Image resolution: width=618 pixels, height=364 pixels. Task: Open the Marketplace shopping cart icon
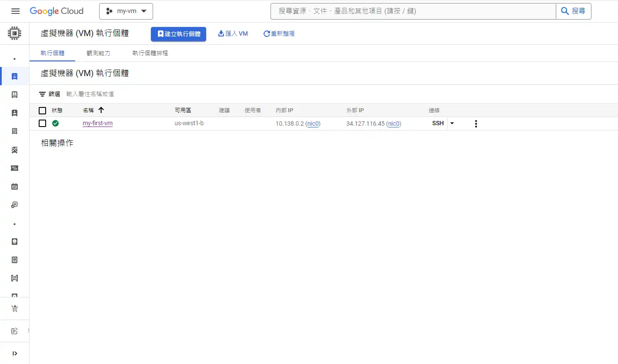14,309
